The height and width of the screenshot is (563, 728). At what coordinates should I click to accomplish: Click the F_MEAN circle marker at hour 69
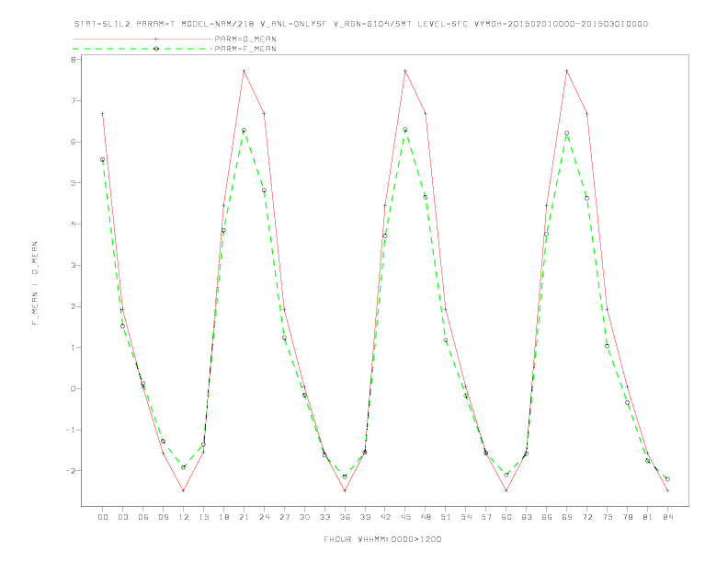(x=567, y=133)
